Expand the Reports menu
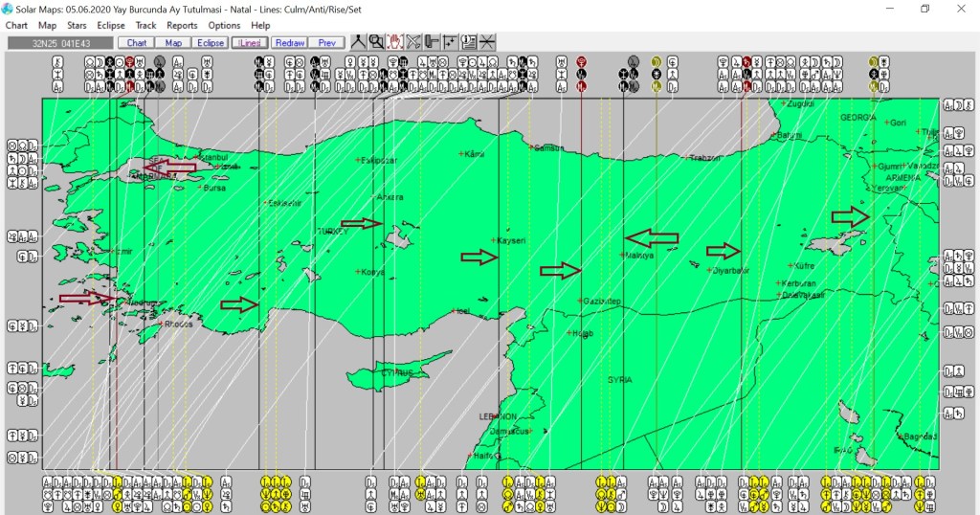980x515 pixels. (x=182, y=25)
